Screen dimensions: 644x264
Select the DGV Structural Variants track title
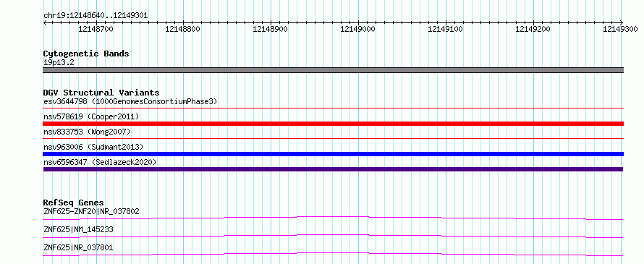coord(101,93)
